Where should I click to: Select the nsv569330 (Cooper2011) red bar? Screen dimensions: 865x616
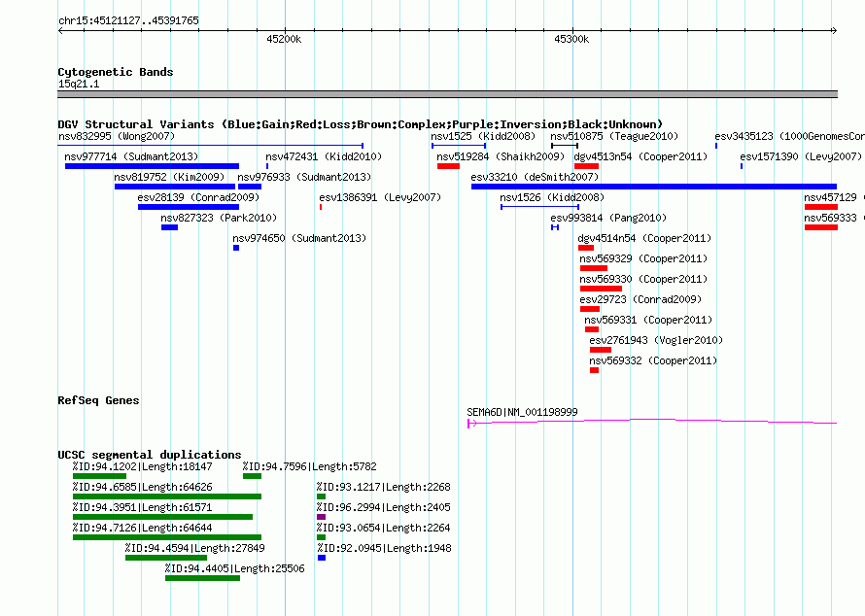pyautogui.click(x=601, y=289)
